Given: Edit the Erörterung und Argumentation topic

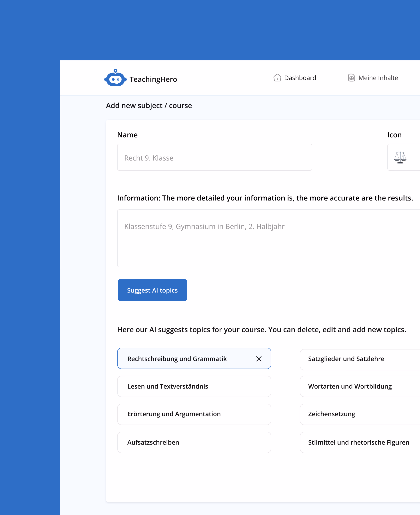Looking at the screenshot, I should click(194, 414).
